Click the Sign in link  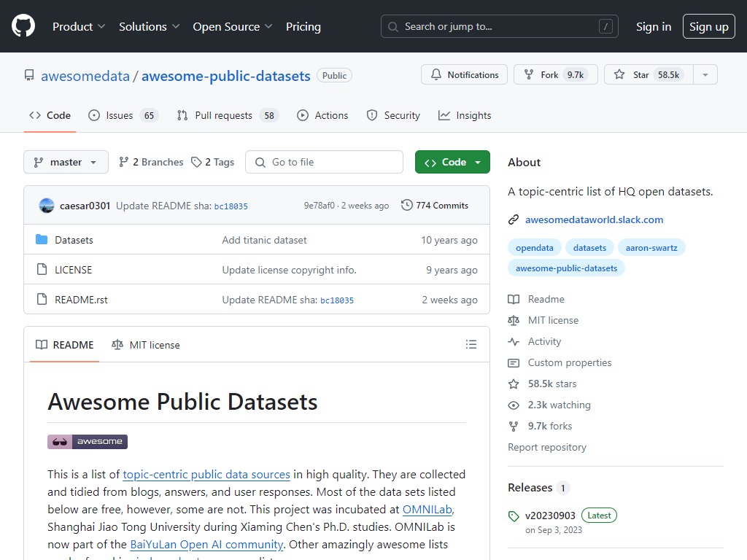coord(653,27)
